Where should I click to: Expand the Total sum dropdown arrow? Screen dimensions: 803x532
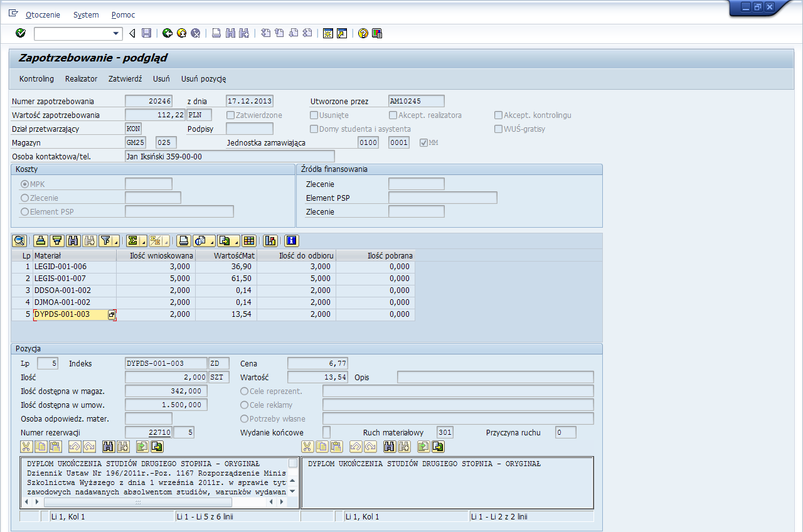click(x=142, y=241)
